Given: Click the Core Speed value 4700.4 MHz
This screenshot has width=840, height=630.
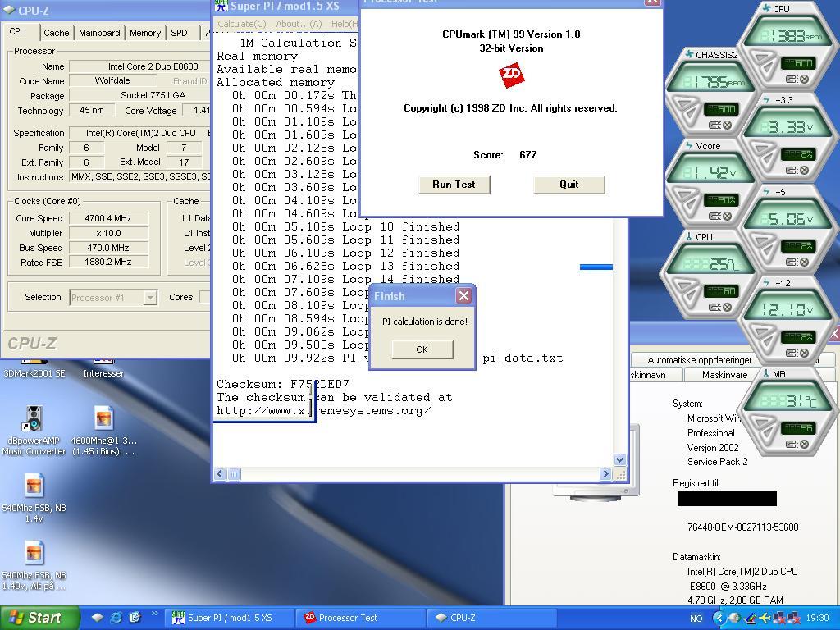Looking at the screenshot, I should click(x=108, y=218).
